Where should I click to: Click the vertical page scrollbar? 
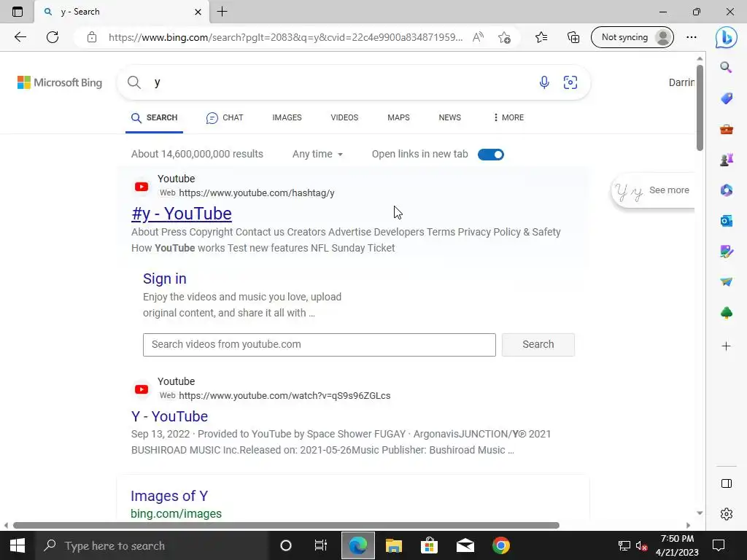tap(700, 108)
